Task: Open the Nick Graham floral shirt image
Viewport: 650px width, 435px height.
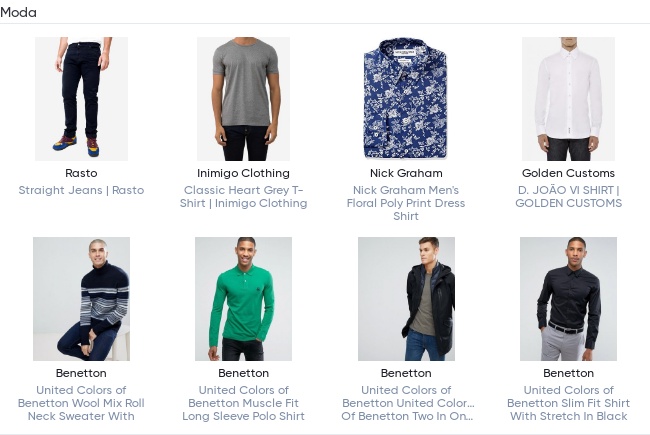Action: coord(406,99)
